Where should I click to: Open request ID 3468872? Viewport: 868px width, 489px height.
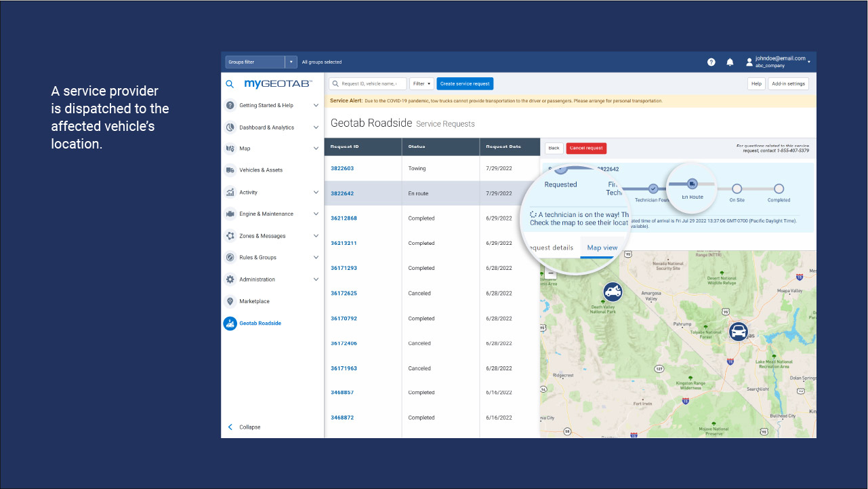tap(342, 418)
